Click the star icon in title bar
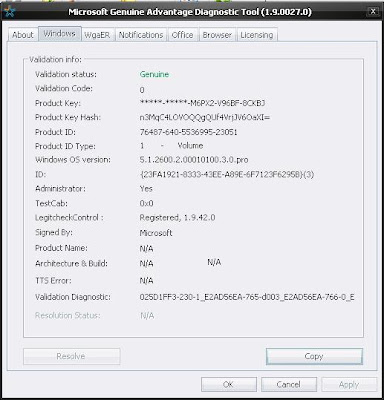Screen dimensions: 384x400 (9, 12)
